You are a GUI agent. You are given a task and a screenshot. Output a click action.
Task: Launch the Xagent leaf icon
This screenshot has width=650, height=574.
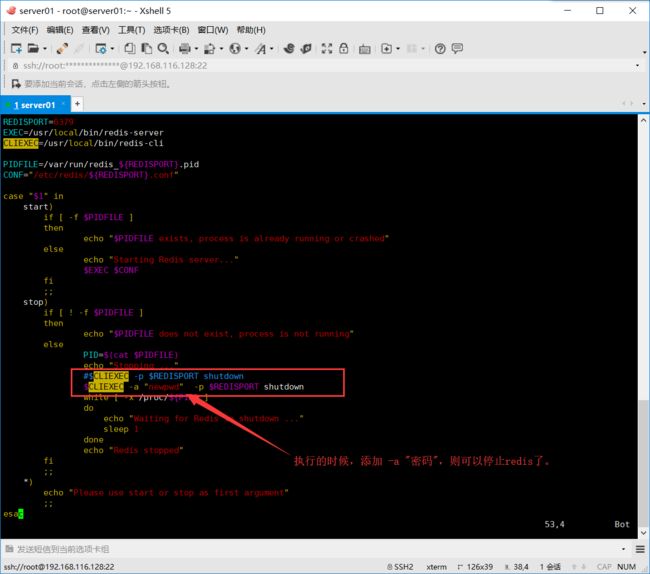(306, 48)
